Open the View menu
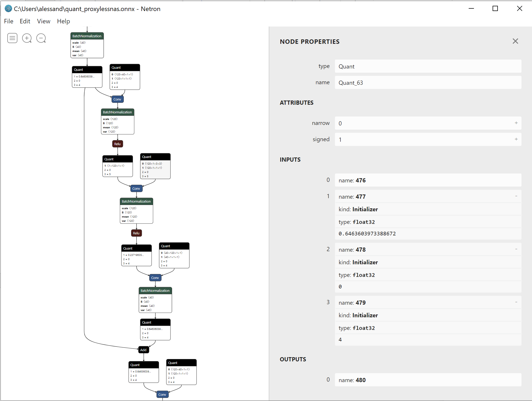532x401 pixels. [x=43, y=21]
